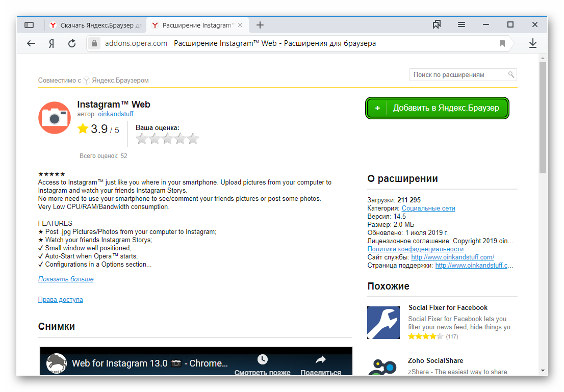564x392 pixels.
Task: Rate the extension with the fifth star
Action: [x=193, y=139]
